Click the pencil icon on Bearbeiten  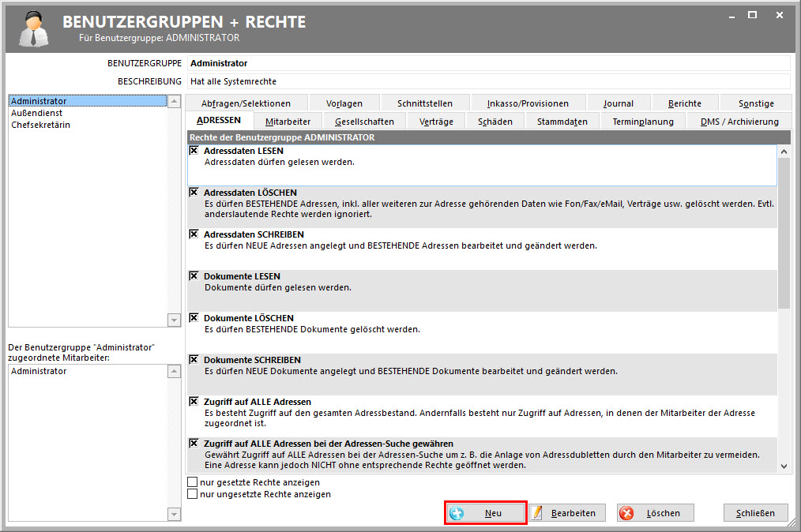(x=538, y=513)
